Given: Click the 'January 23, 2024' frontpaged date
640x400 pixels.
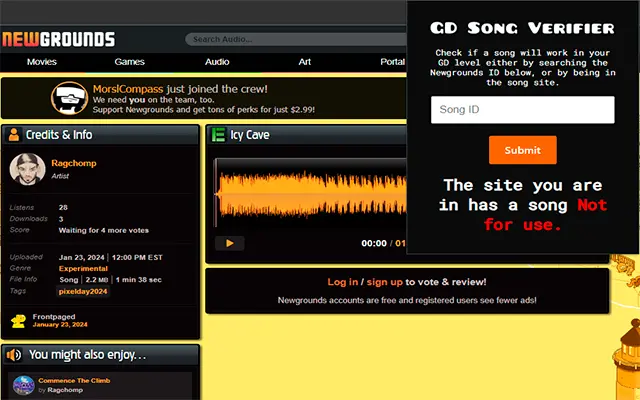Looking at the screenshot, I should tap(60, 325).
